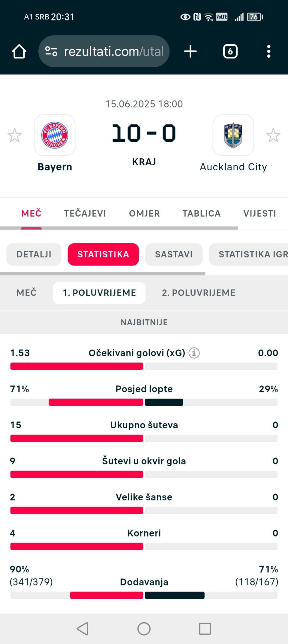Open the Auckland City team logo
The width and height of the screenshot is (288, 644).
click(x=233, y=135)
